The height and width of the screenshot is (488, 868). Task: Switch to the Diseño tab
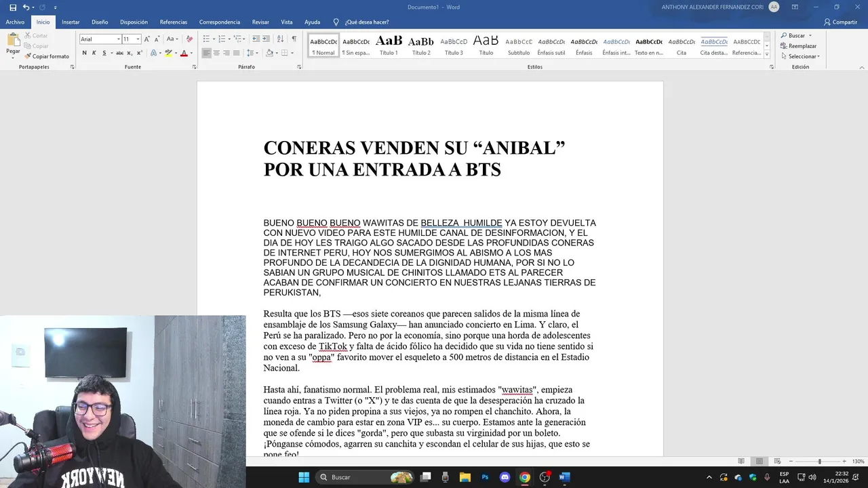coord(100,22)
